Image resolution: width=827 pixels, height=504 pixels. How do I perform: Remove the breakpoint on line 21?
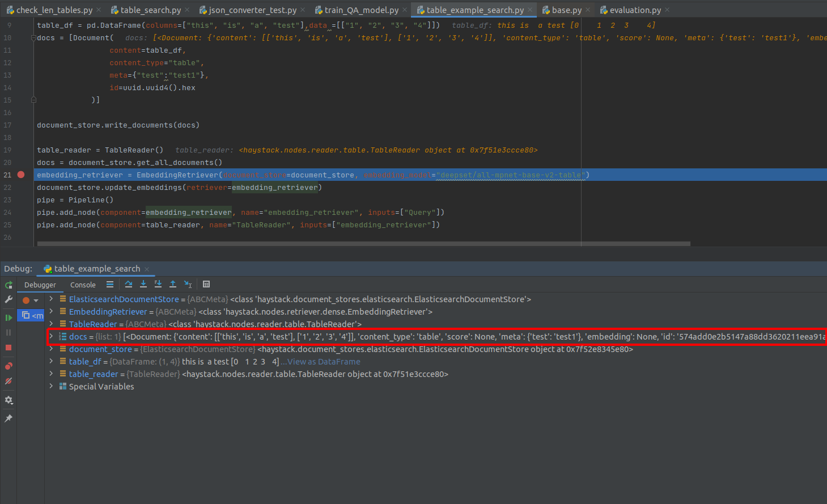(21, 175)
